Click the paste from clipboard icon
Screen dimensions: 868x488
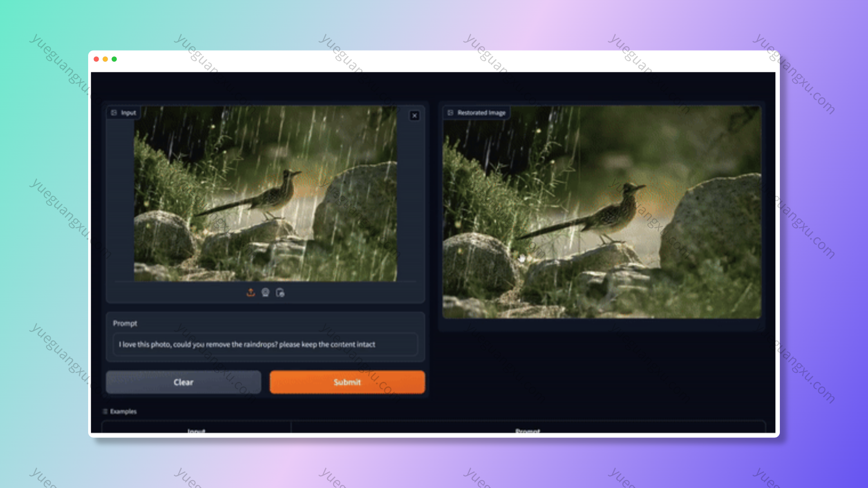click(x=280, y=293)
